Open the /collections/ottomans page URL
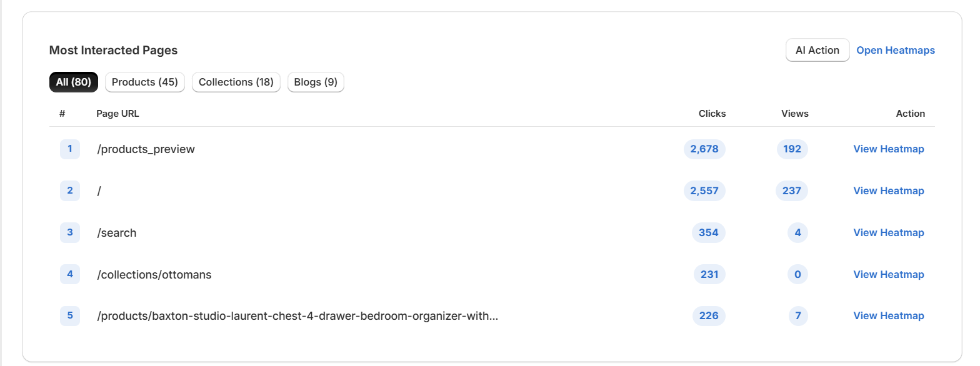The width and height of the screenshot is (980, 366). pos(154,274)
